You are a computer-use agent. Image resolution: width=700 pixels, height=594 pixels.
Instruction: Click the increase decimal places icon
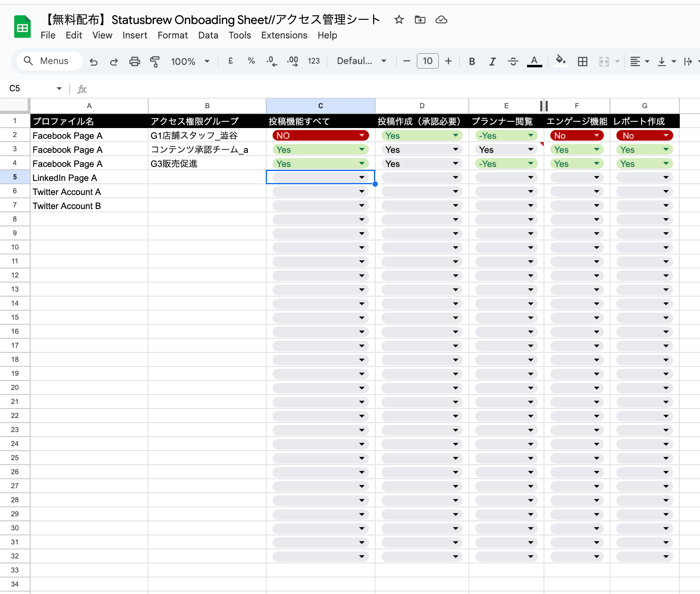point(293,62)
